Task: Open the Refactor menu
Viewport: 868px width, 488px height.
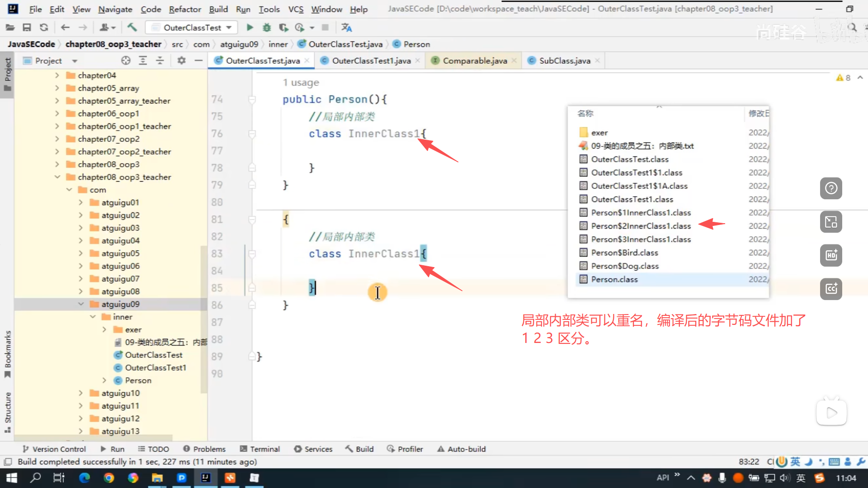Action: click(184, 9)
